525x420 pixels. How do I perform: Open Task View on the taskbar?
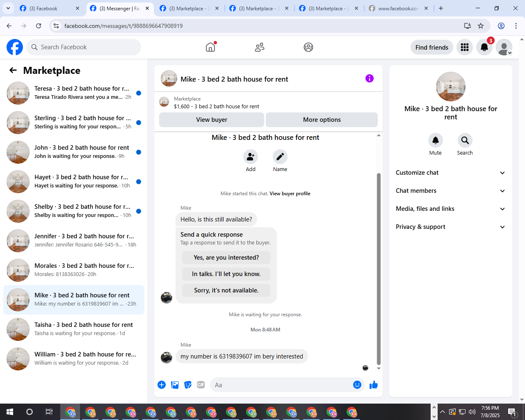coord(49,412)
